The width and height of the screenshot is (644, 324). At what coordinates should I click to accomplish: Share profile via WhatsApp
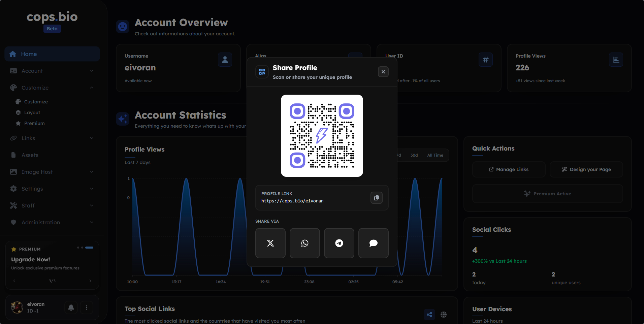pos(304,243)
